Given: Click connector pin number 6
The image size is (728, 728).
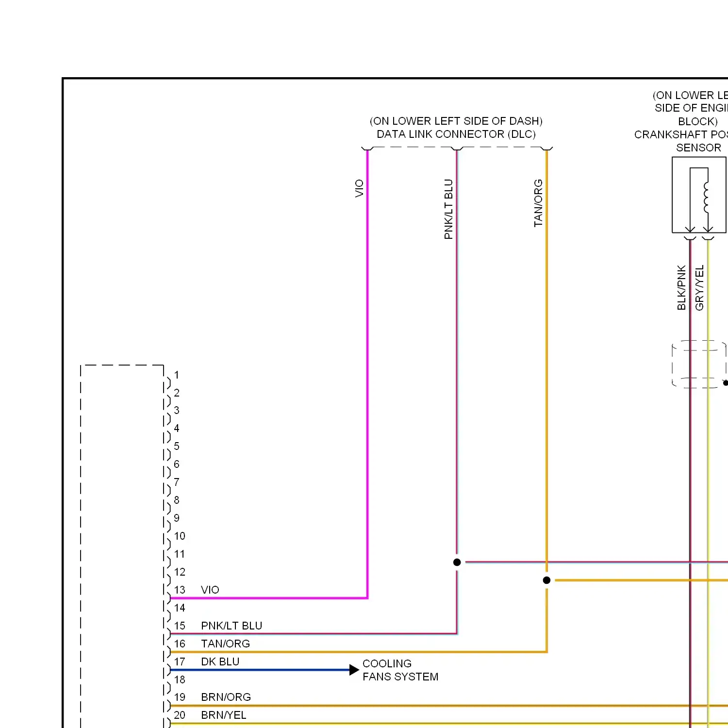Looking at the screenshot, I should click(177, 464).
